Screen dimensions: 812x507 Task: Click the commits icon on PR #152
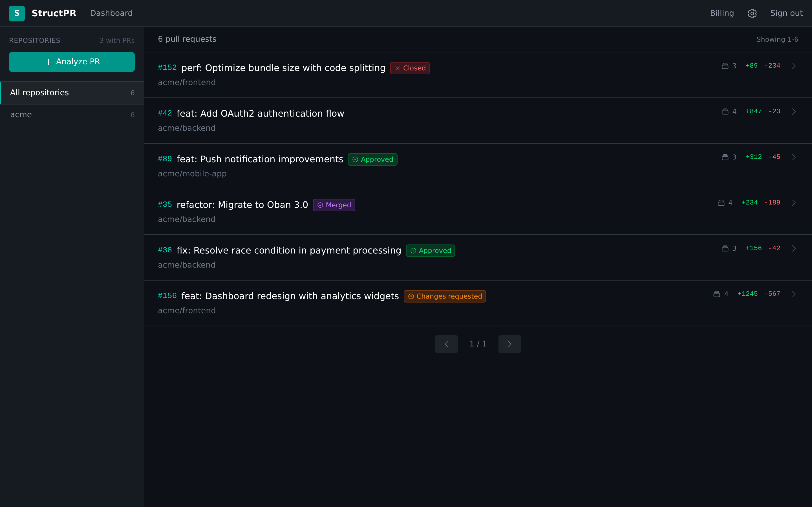pos(725,66)
